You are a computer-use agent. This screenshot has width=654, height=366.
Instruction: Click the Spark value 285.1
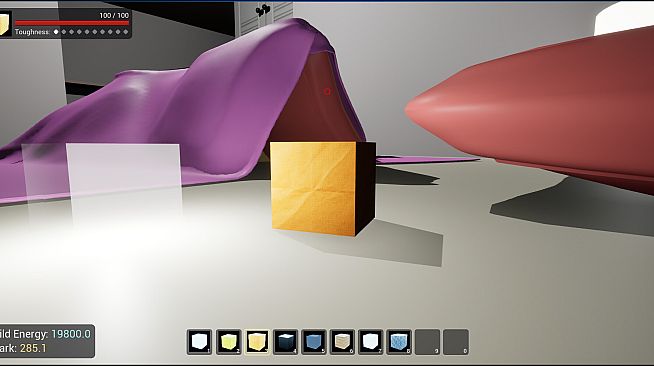[33, 348]
